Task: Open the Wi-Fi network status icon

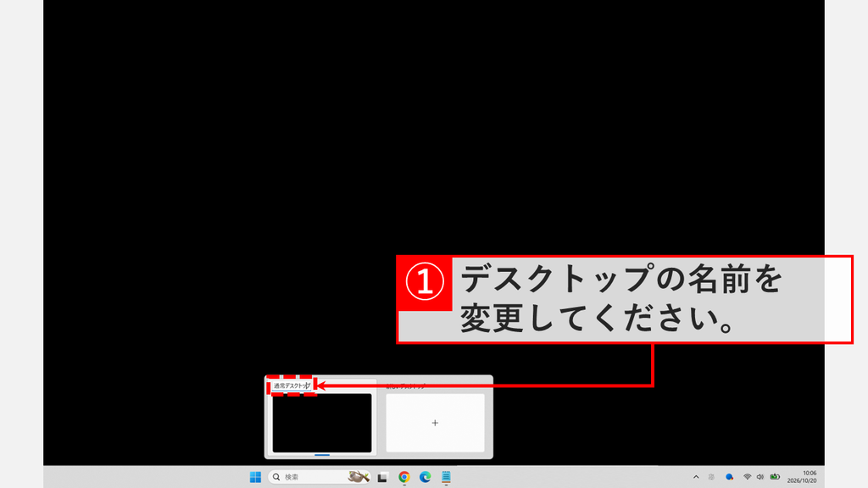Action: coord(747,477)
